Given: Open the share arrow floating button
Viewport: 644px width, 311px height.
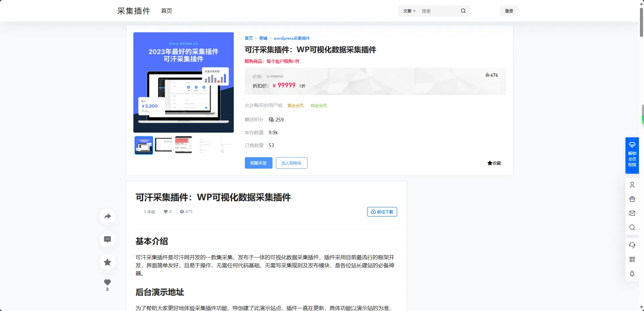Looking at the screenshot, I should pyautogui.click(x=107, y=216).
